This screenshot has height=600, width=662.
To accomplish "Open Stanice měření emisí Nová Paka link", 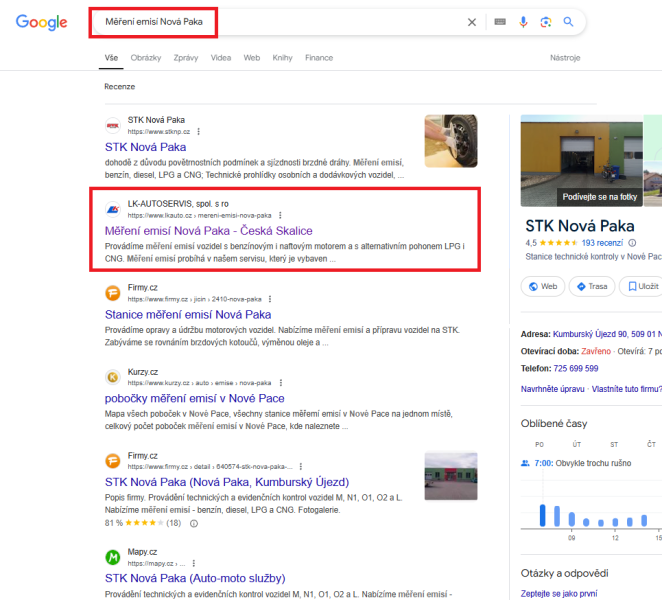I will coord(188,315).
